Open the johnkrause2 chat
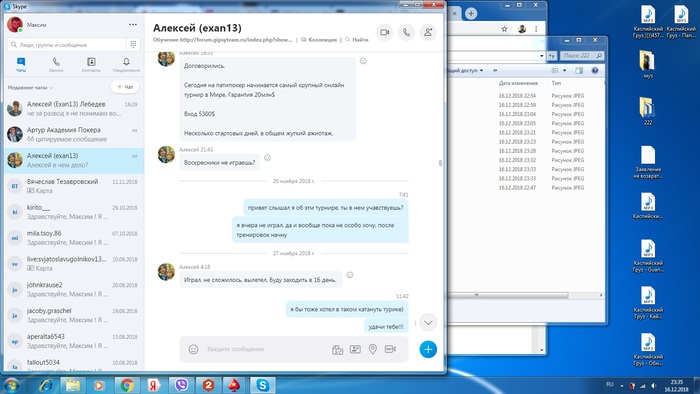700x394 pixels. pos(74,290)
